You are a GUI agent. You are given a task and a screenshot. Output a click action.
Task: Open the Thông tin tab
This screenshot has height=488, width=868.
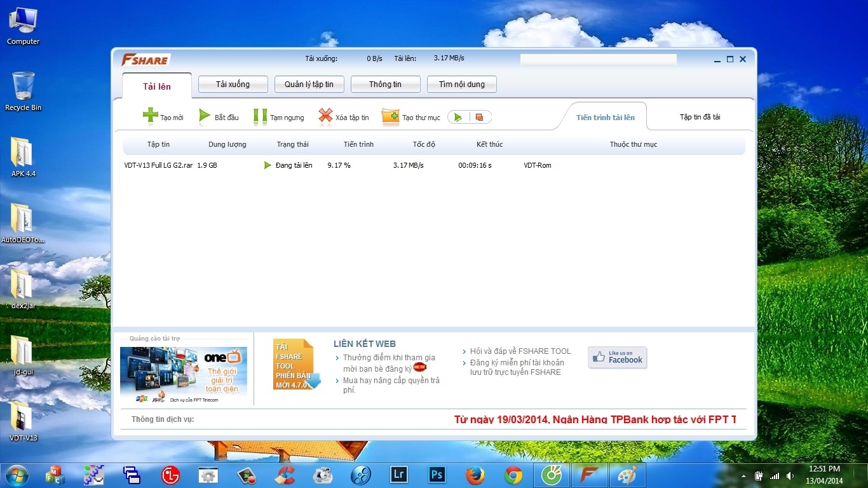(x=385, y=84)
